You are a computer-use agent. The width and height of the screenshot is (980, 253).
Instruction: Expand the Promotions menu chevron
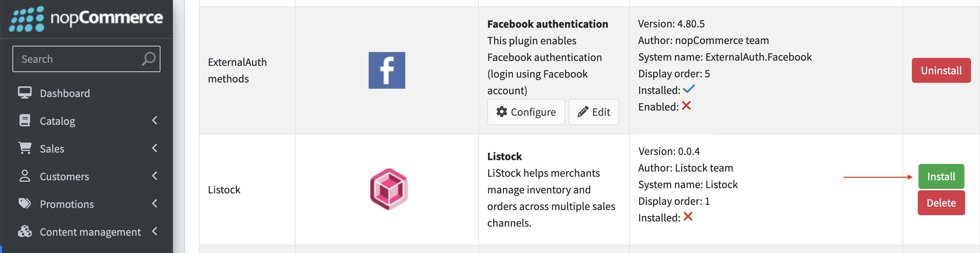(x=155, y=204)
